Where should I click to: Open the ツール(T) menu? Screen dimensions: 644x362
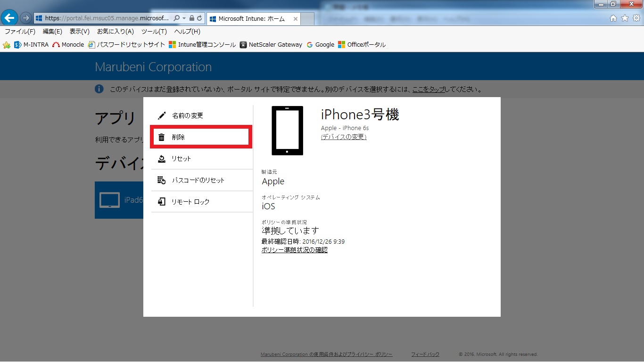pyautogui.click(x=154, y=32)
